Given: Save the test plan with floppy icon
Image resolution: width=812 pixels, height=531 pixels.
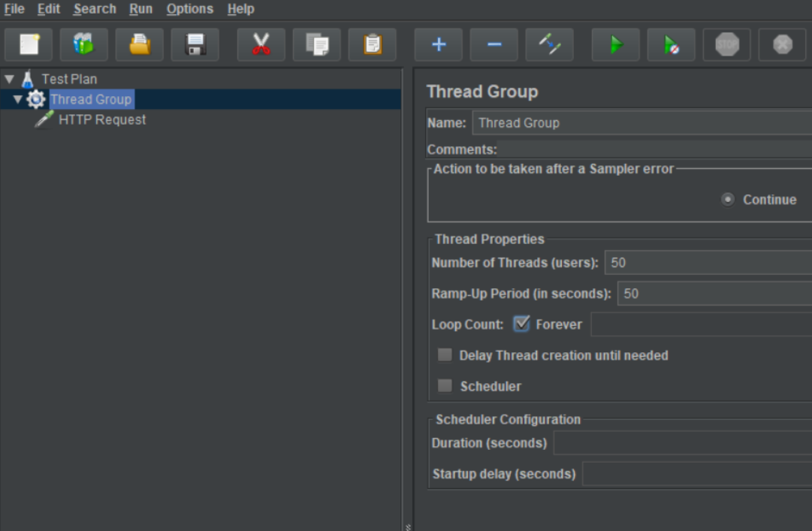Looking at the screenshot, I should [195, 45].
